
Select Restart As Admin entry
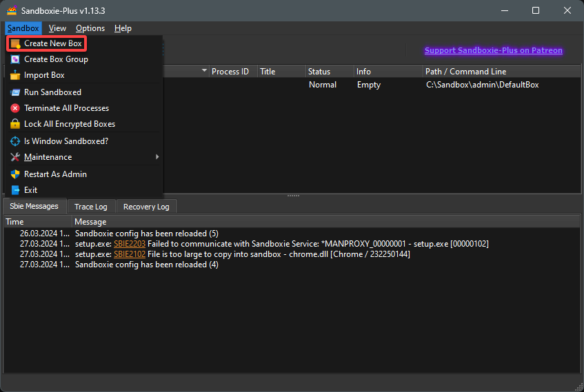[84, 174]
